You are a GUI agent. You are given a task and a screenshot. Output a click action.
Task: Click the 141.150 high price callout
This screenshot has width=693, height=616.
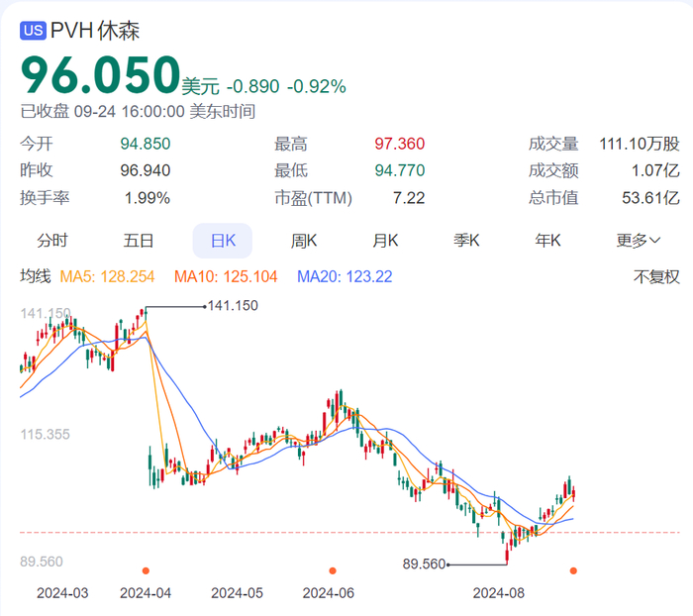click(x=233, y=306)
